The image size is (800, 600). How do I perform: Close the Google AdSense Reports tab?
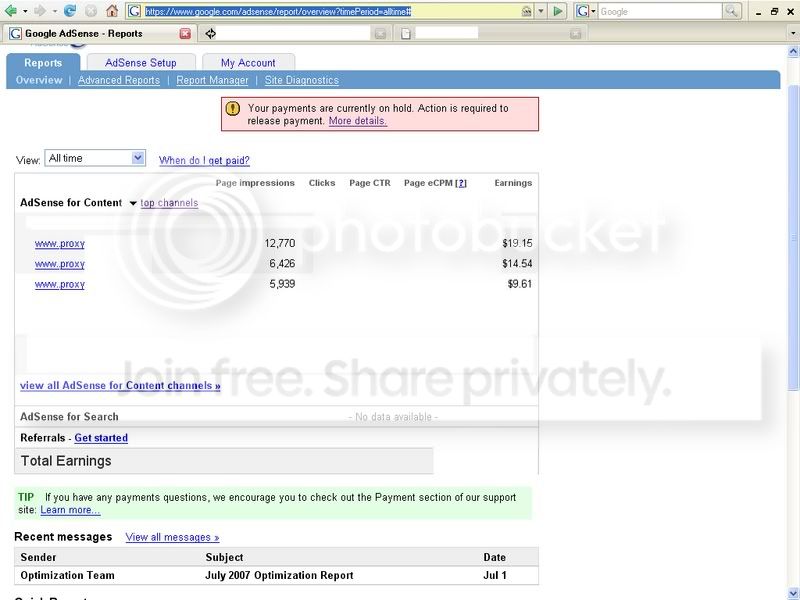(185, 34)
